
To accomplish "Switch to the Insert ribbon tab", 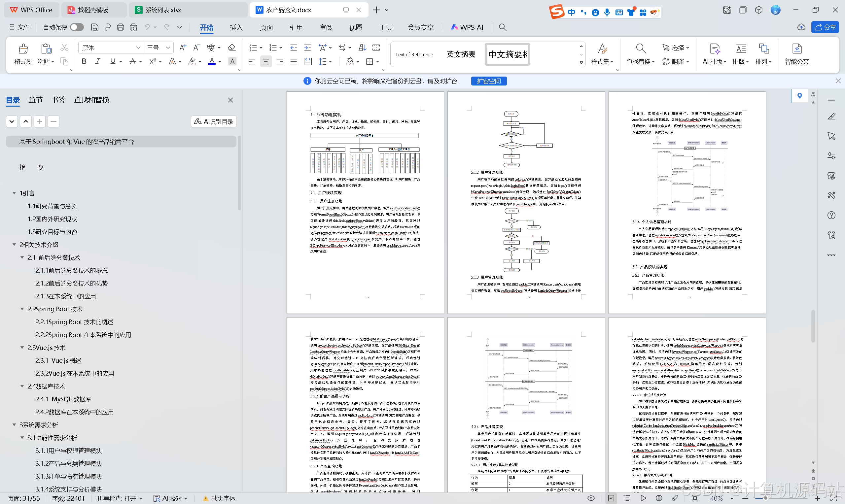I will click(236, 27).
